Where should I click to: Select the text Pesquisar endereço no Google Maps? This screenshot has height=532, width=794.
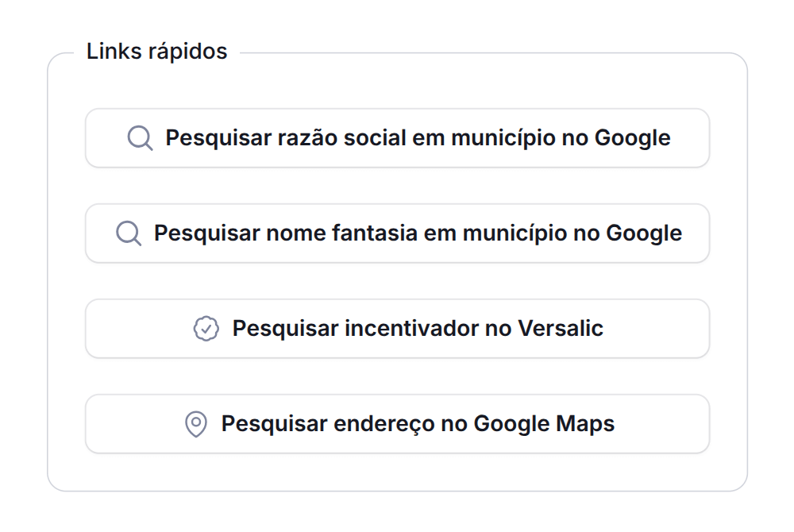pyautogui.click(x=418, y=424)
